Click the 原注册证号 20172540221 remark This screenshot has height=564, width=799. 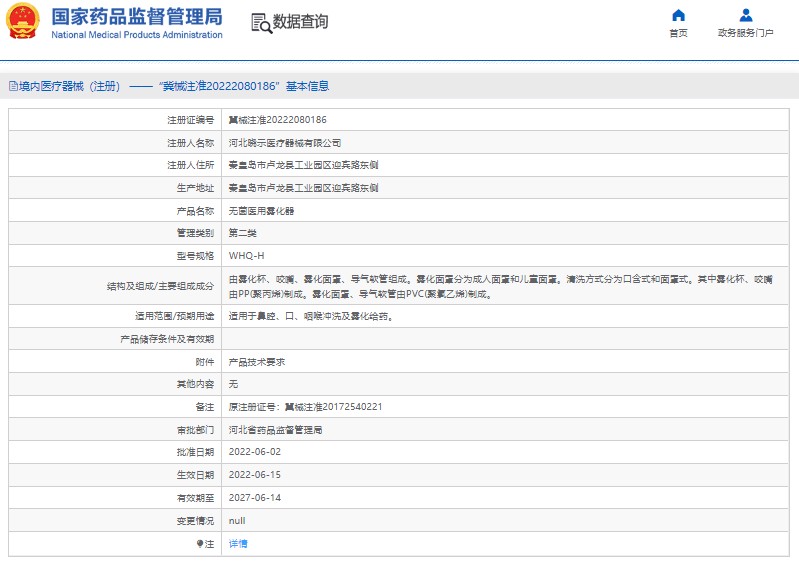[x=305, y=407]
